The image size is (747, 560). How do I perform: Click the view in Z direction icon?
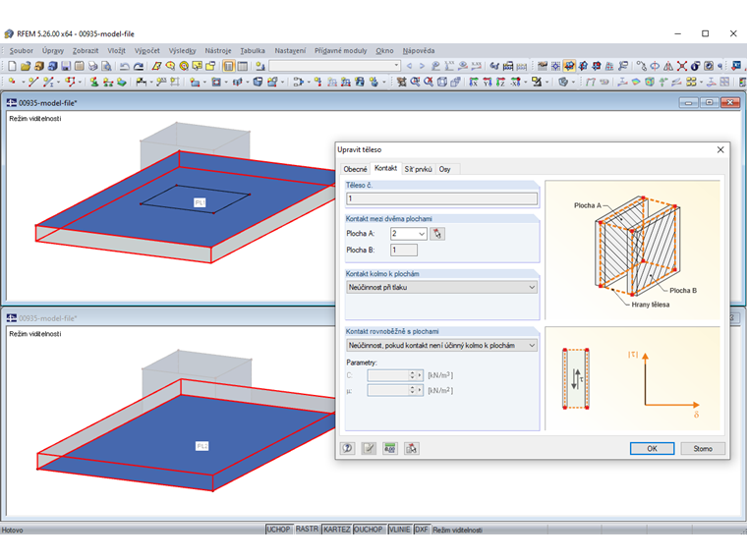(x=500, y=82)
